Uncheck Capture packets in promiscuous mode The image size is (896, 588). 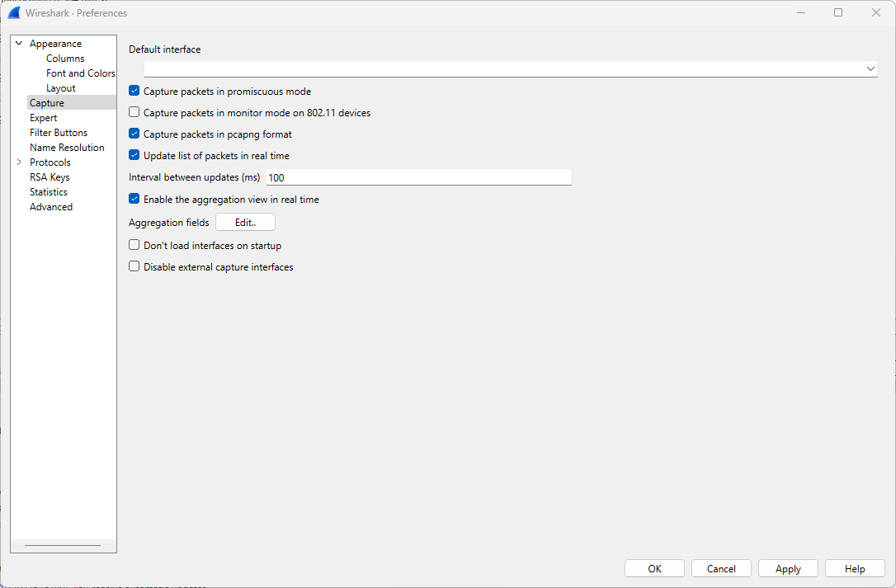pyautogui.click(x=134, y=91)
